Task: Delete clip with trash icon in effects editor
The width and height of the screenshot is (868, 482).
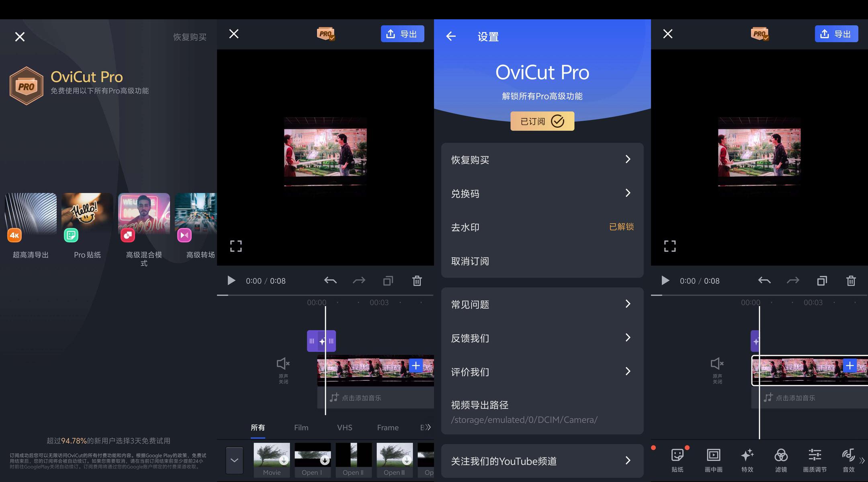Action: 417,280
